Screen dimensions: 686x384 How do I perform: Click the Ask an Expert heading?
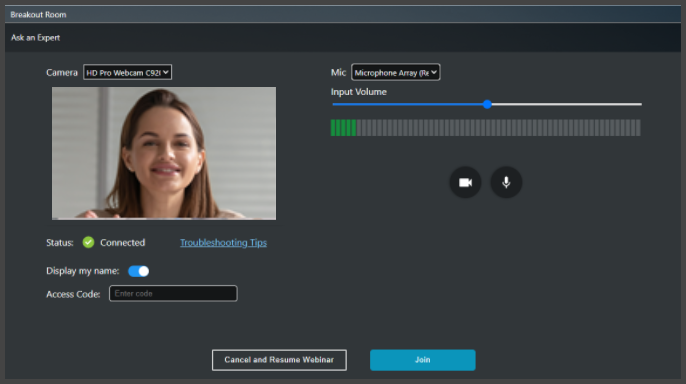(x=35, y=38)
